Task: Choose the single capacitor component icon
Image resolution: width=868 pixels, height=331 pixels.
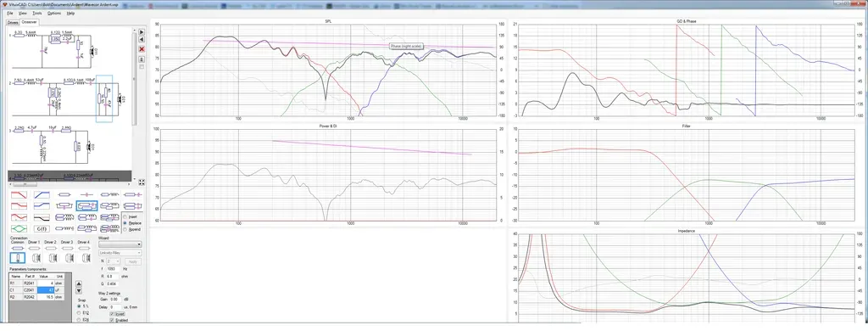Action: [87, 194]
